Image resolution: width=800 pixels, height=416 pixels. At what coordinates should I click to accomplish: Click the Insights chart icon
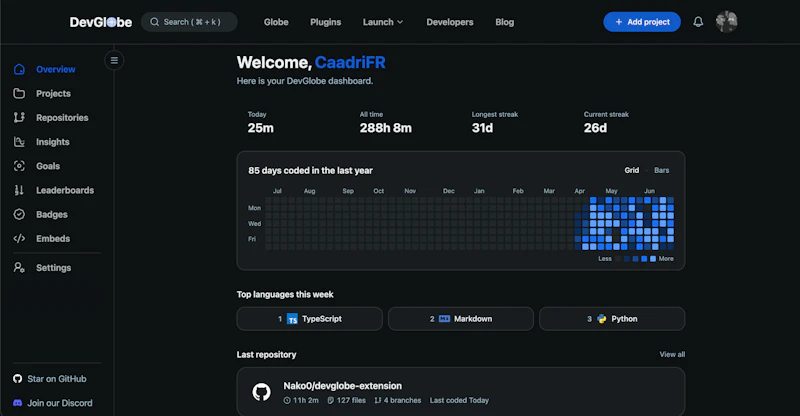pos(19,142)
